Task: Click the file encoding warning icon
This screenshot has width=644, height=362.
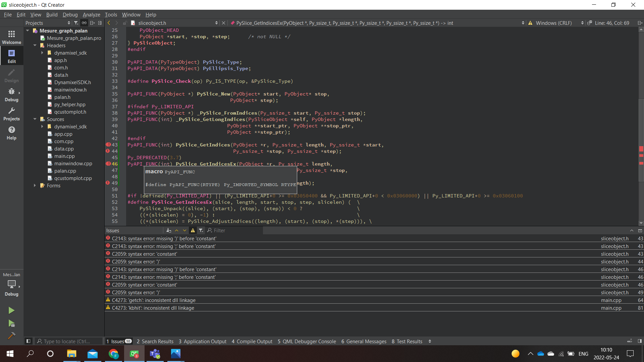Action: click(530, 23)
